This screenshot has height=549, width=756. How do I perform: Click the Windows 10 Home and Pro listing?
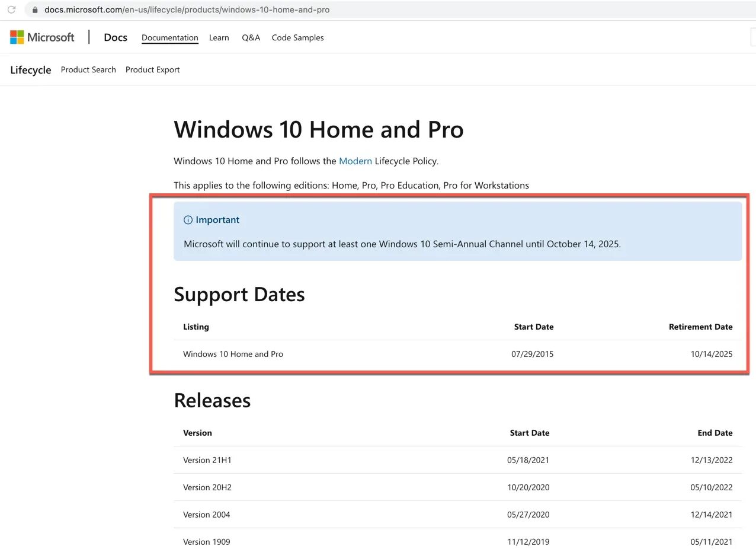(233, 354)
